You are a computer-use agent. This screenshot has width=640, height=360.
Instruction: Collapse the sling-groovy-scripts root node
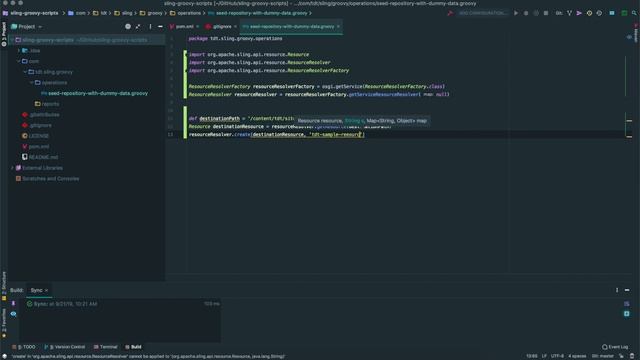click(x=12, y=40)
